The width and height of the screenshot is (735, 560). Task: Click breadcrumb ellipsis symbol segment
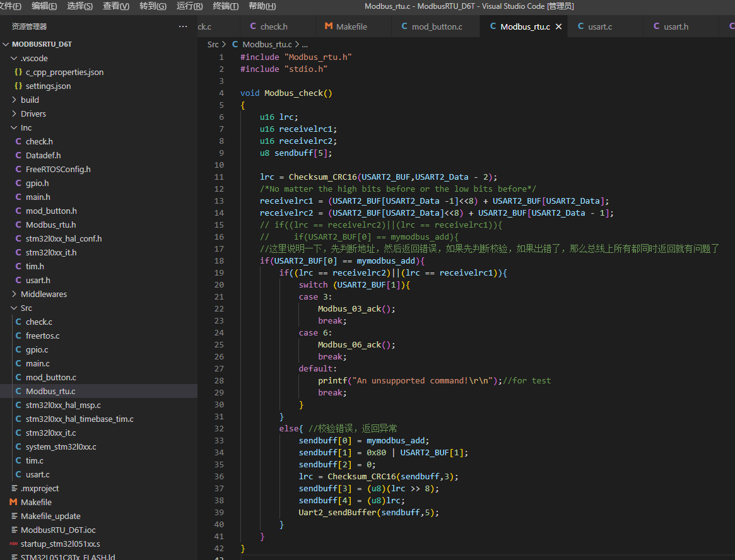click(305, 45)
